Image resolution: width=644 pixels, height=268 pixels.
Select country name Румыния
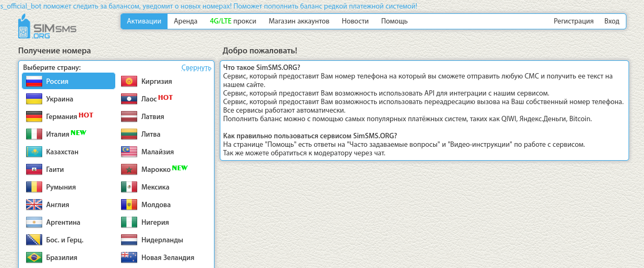tap(61, 187)
